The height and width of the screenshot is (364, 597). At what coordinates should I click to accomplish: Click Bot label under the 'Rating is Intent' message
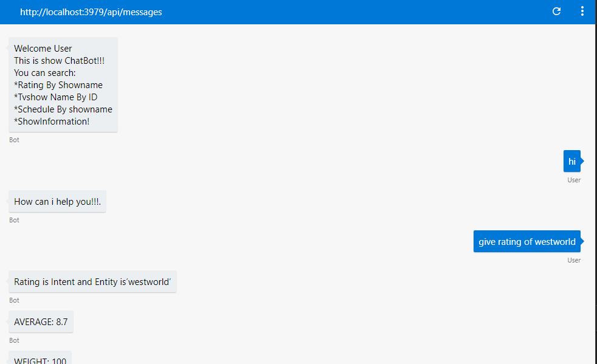point(14,300)
